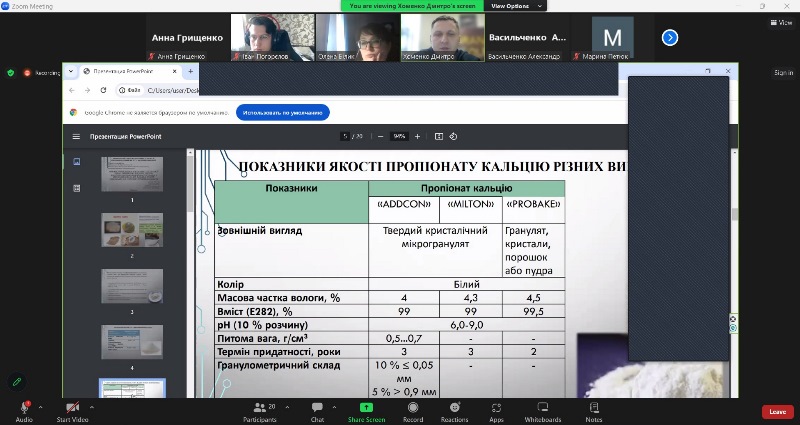800x425 pixels.
Task: Click Использовать по умолчанию button
Action: (283, 112)
